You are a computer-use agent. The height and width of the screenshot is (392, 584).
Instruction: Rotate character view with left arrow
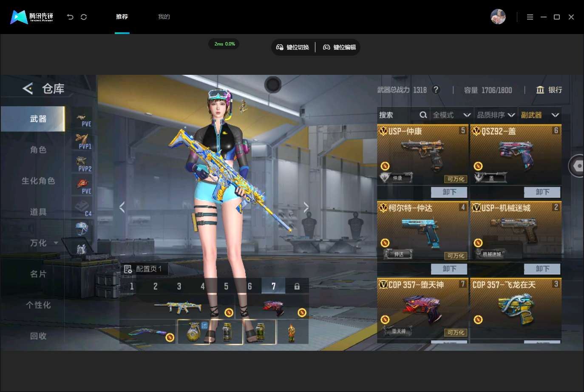(122, 207)
